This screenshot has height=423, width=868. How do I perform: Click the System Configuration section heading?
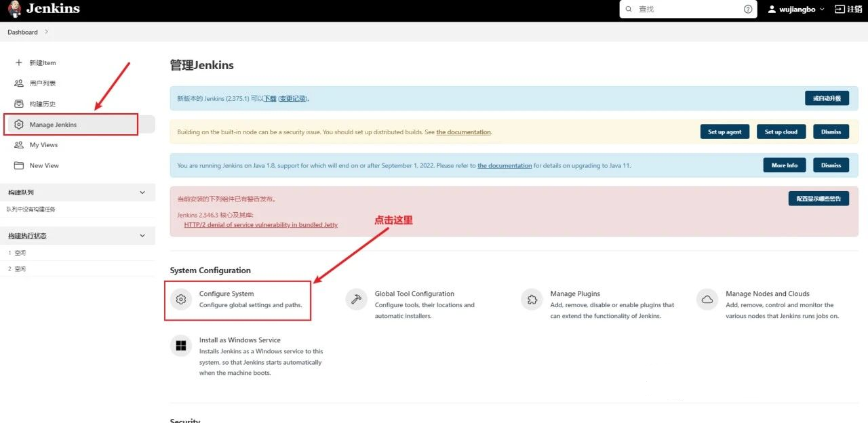coord(210,270)
